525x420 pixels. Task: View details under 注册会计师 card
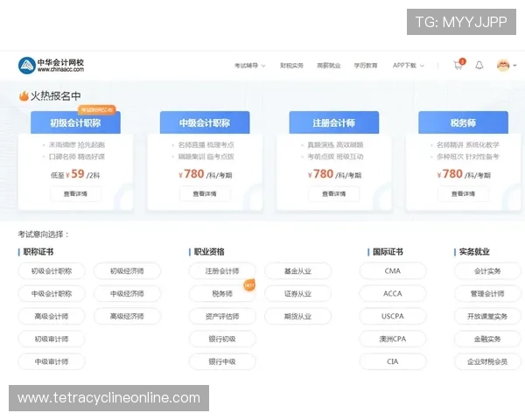click(334, 194)
